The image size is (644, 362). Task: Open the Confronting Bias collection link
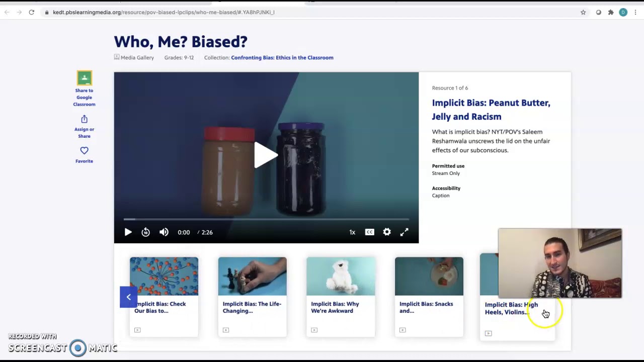pyautogui.click(x=282, y=58)
